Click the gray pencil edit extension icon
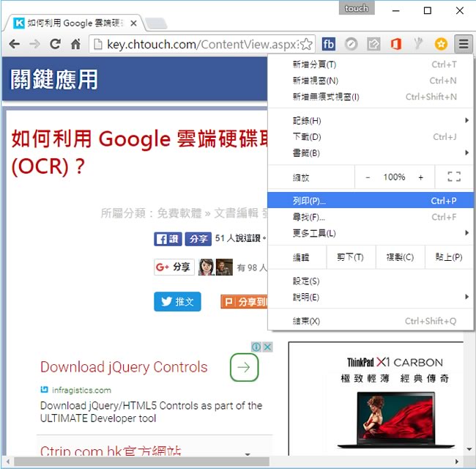 pos(373,45)
